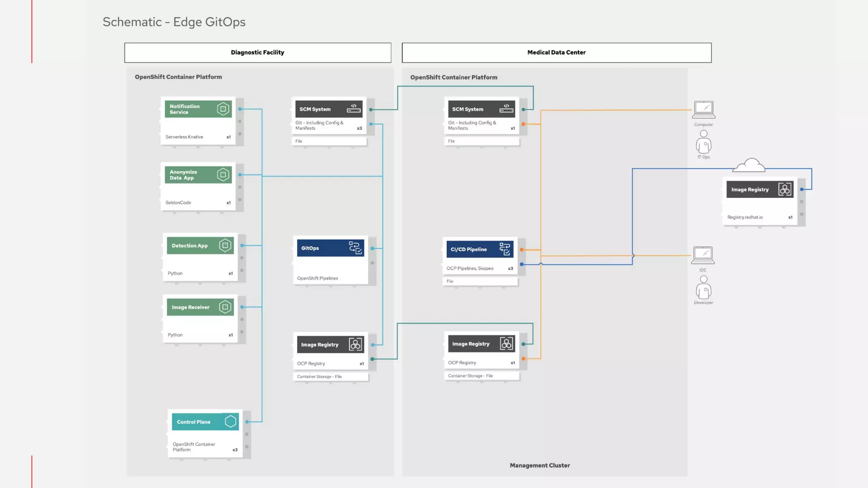Viewport: 868px width, 488px height.
Task: Click the cloud icon above Image Registry
Action: (749, 165)
